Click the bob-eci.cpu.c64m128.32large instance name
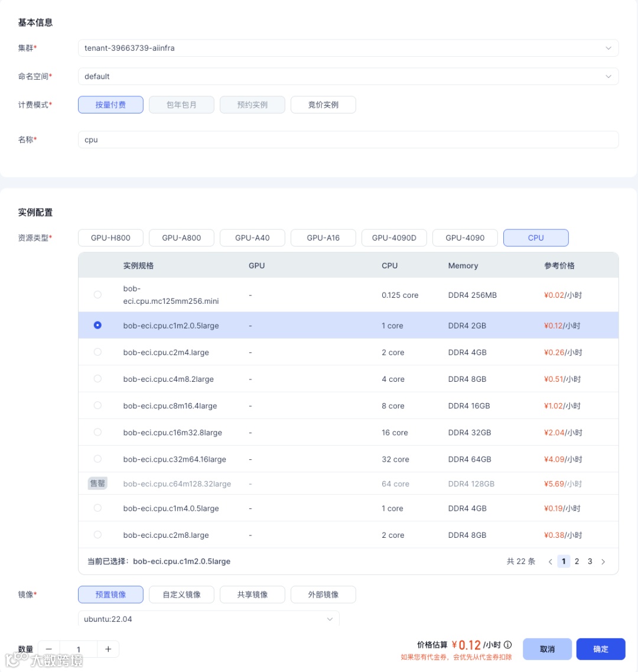 click(x=177, y=483)
